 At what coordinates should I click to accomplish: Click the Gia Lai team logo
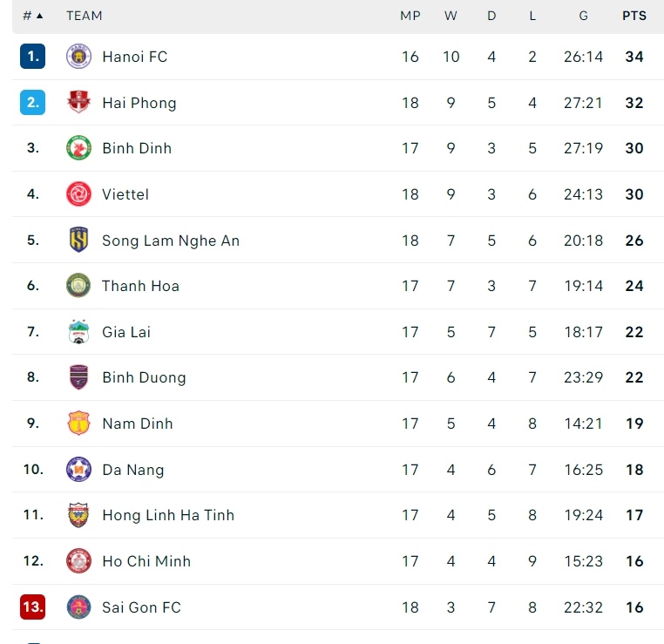pyautogui.click(x=79, y=332)
